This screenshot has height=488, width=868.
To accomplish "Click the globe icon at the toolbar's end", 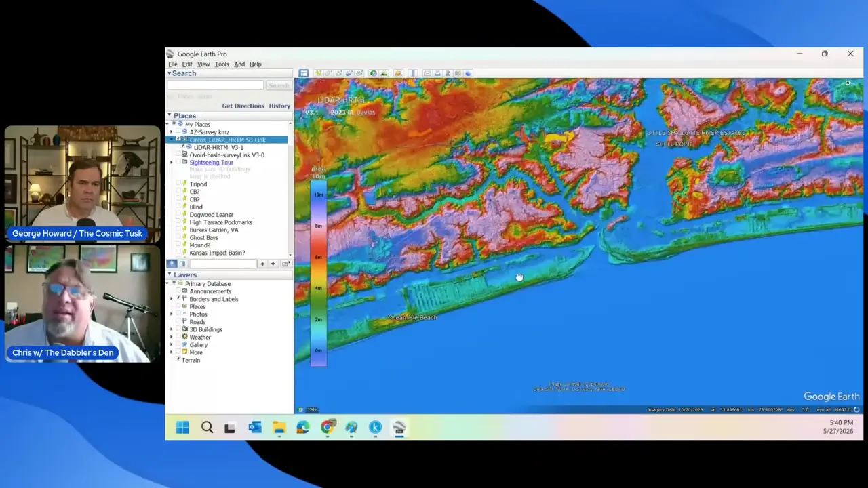I will click(468, 73).
